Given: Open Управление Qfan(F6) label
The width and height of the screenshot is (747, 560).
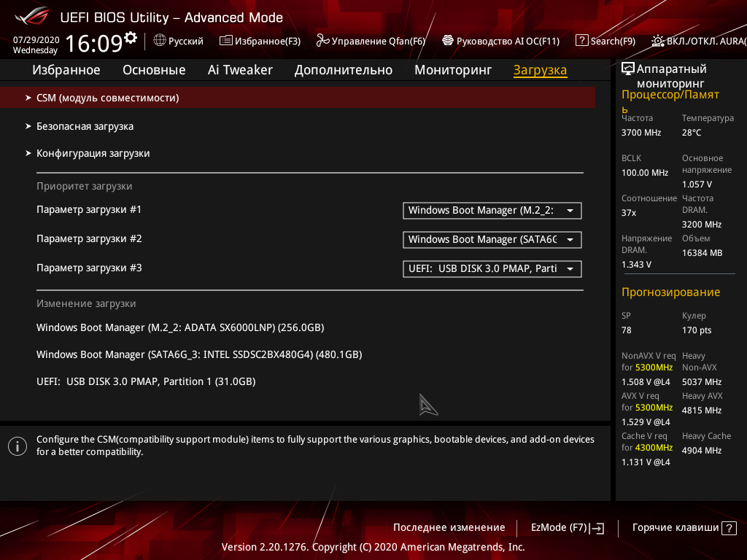Looking at the screenshot, I should (x=379, y=41).
